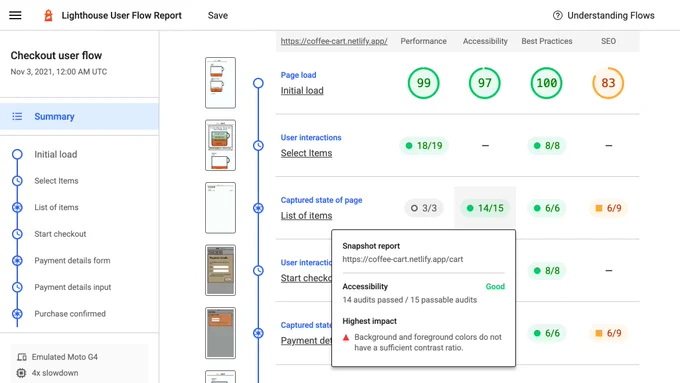Click 6/9 SEO pill for List of items
Viewport: 680px width, 383px height.
click(608, 208)
